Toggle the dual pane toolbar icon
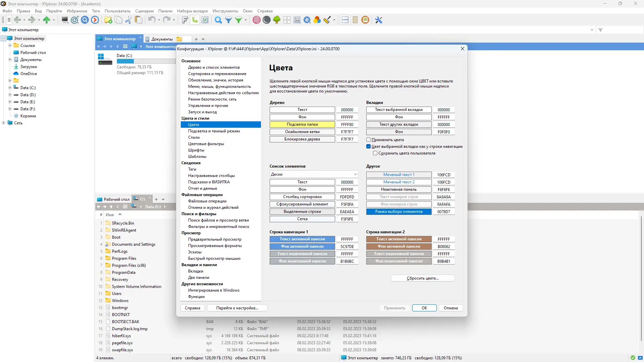This screenshot has height=362, width=644. click(345, 20)
